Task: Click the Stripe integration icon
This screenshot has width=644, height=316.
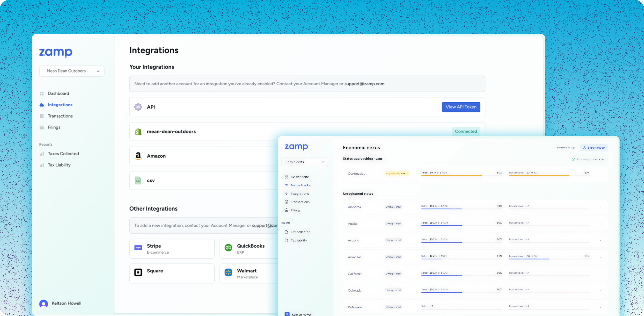Action: pyautogui.click(x=138, y=248)
